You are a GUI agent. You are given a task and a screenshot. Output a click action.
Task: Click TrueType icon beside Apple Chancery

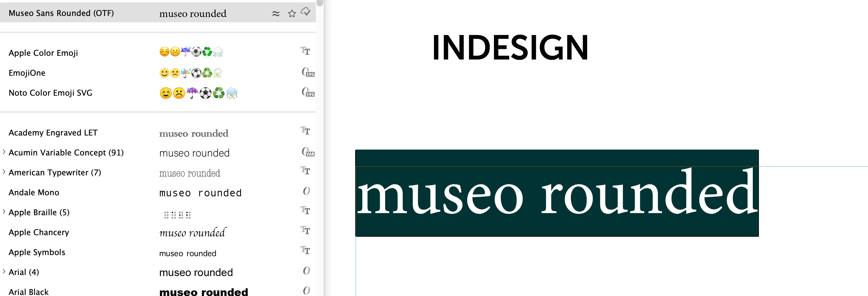(305, 230)
